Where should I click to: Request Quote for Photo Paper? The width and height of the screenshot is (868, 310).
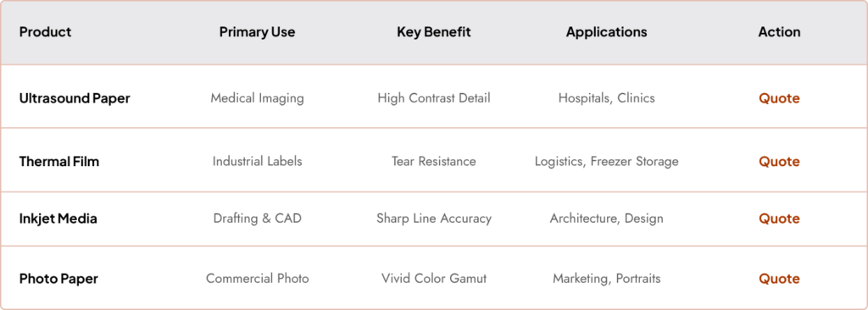779,279
